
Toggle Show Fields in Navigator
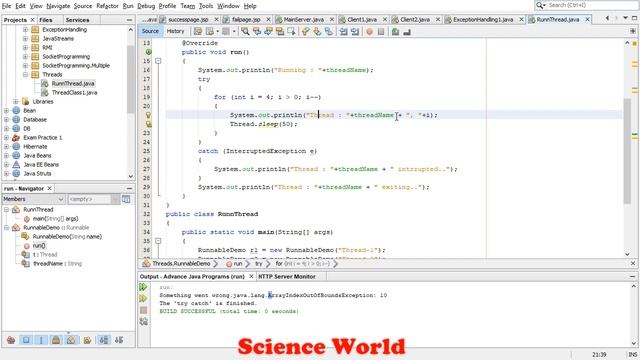(26, 340)
